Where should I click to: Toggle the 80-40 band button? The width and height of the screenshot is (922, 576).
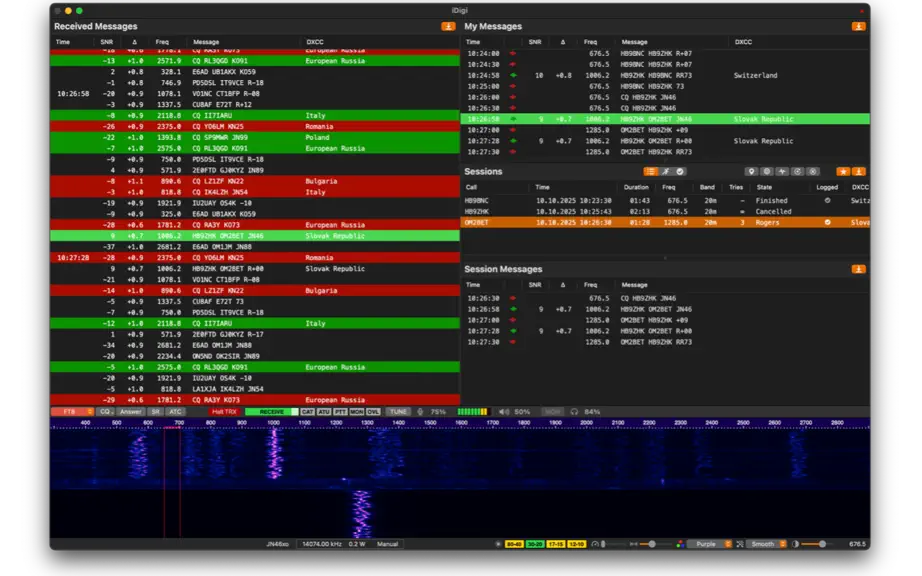(514, 544)
